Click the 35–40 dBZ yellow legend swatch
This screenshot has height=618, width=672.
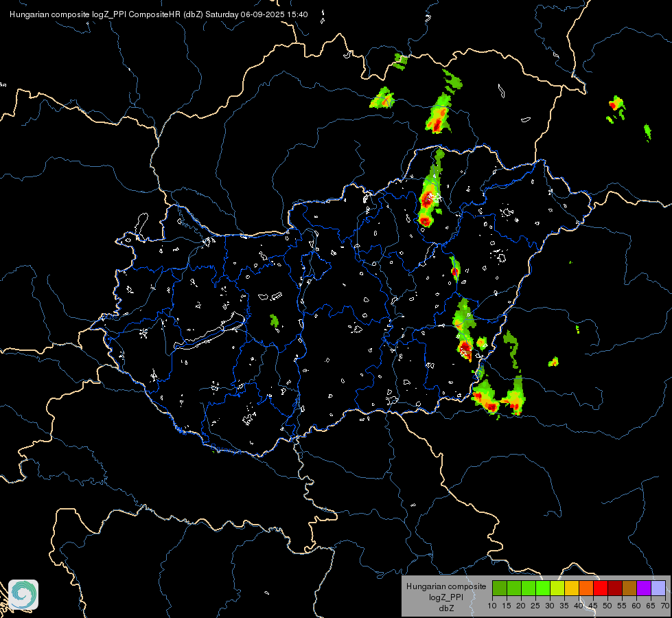click(572, 588)
